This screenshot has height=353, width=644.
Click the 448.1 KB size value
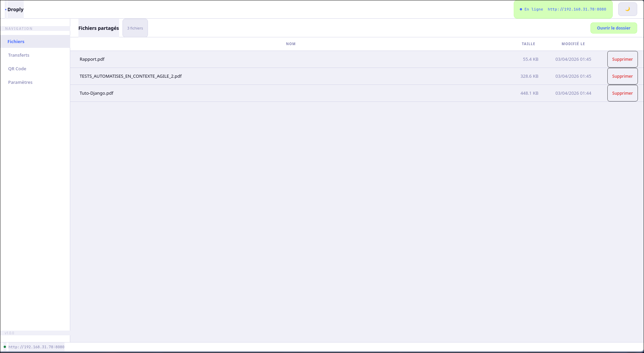click(529, 93)
